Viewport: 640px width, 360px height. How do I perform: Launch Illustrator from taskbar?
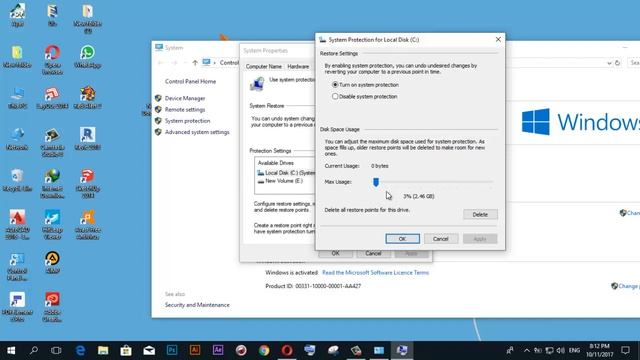tap(195, 350)
